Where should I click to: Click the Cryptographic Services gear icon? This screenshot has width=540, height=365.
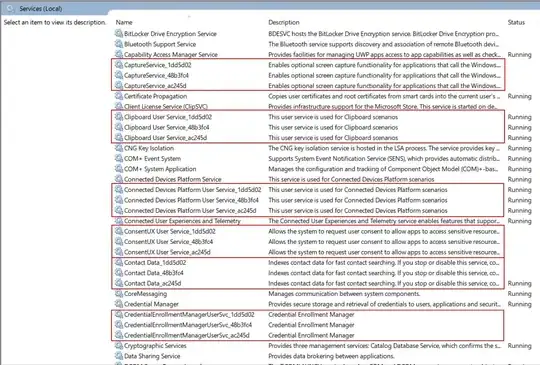point(119,345)
